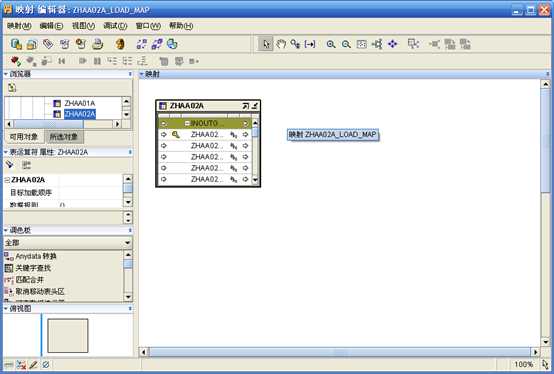
Task: Collapse the ZHAA02A property group
Action: (x=7, y=180)
